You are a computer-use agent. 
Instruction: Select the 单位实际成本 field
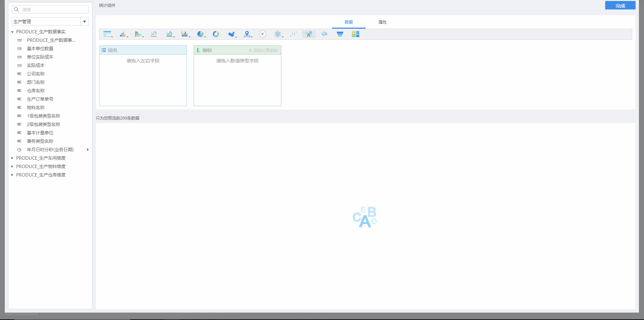[x=40, y=57]
